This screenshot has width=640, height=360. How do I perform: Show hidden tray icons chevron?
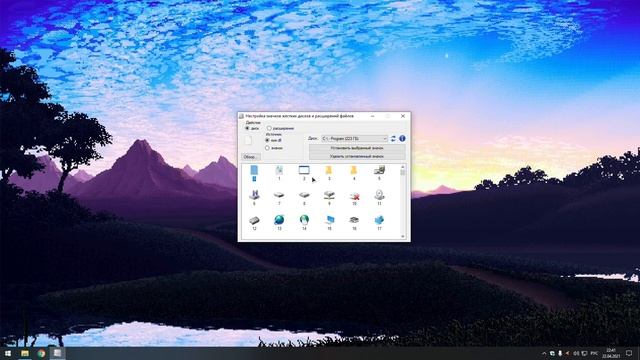click(x=544, y=353)
